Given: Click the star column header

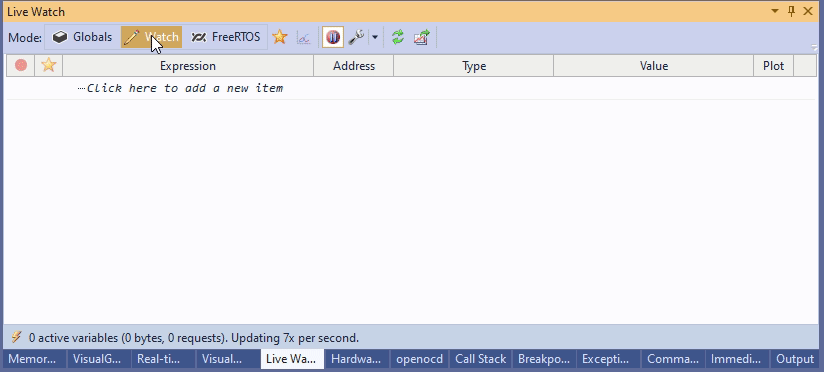Looking at the screenshot, I should tap(48, 66).
